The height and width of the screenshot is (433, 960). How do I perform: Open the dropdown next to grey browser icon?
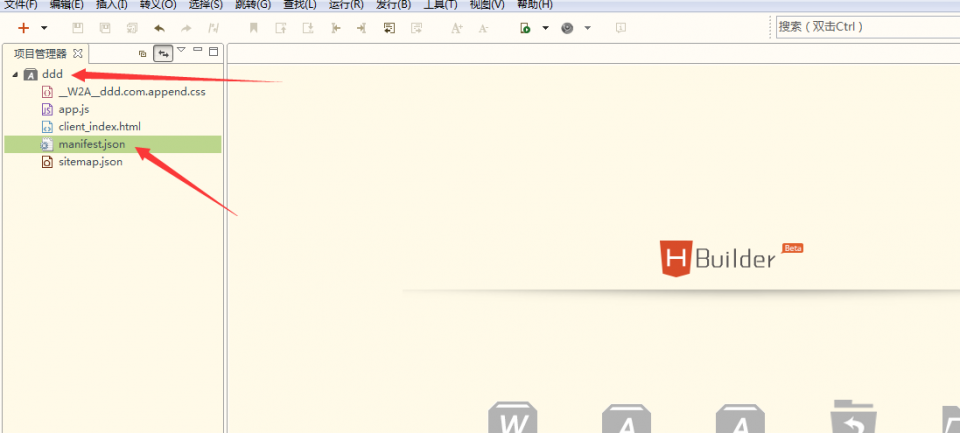click(x=588, y=28)
